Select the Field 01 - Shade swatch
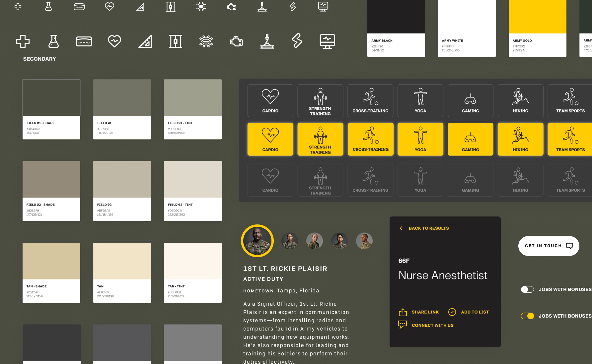Image resolution: width=592 pixels, height=364 pixels. 51,109
